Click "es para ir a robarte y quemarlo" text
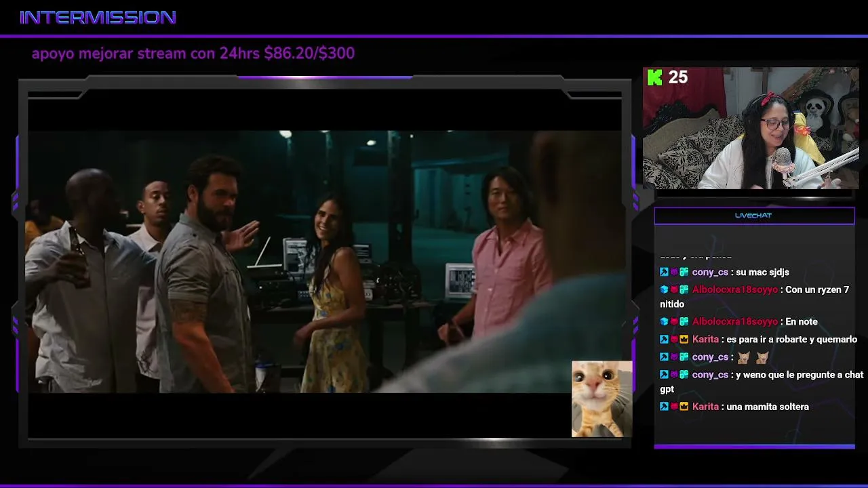The image size is (868, 488). tap(792, 340)
